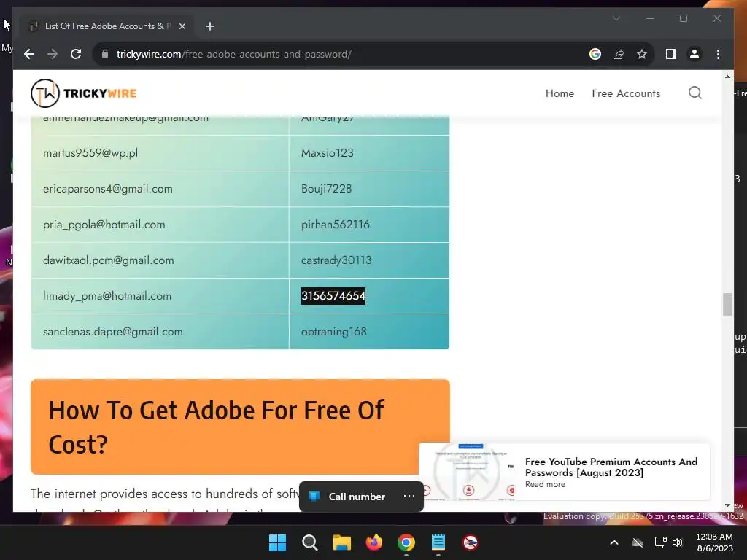The image size is (747, 560).
Task: Expand the hidden system tray icons
Action: (614, 542)
